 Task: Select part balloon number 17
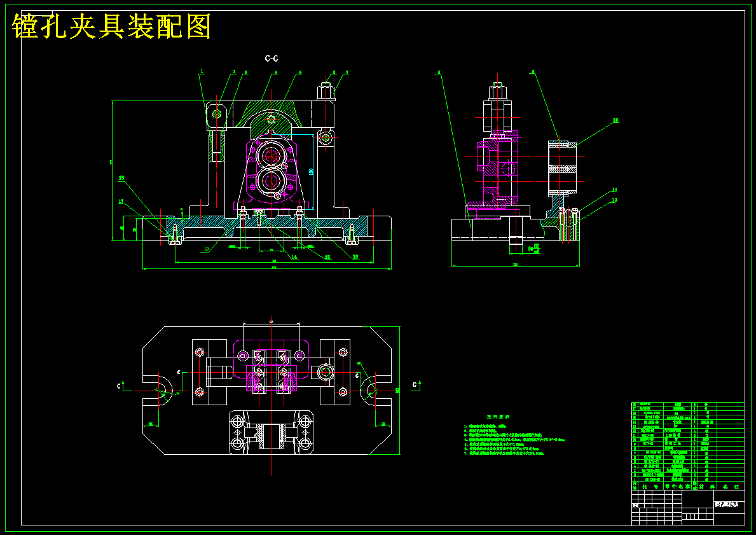[121, 201]
